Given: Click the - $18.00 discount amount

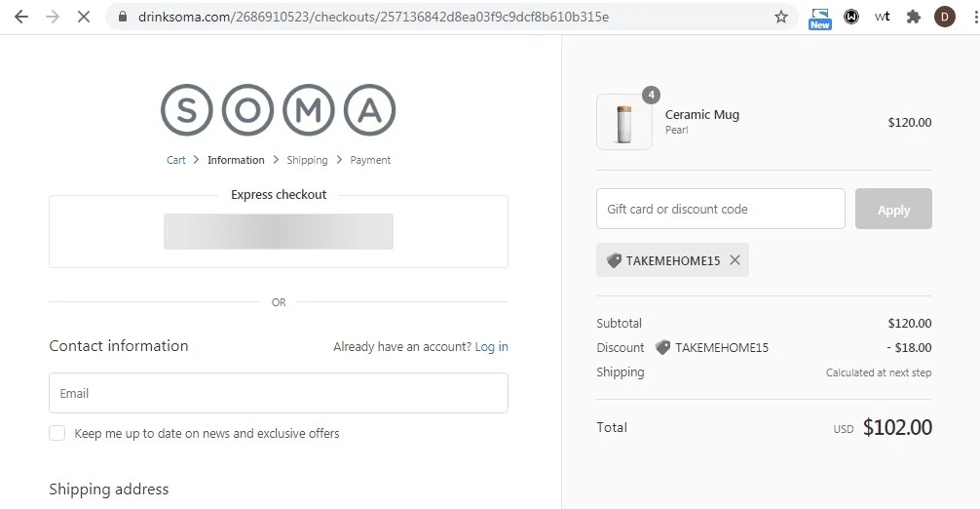Looking at the screenshot, I should pyautogui.click(x=910, y=348).
